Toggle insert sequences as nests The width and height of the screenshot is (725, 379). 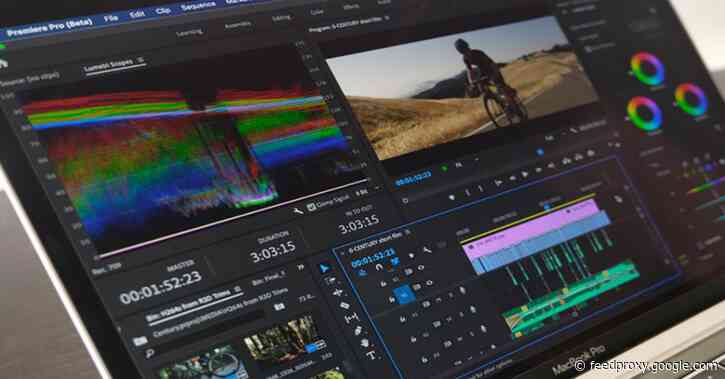click(x=363, y=273)
